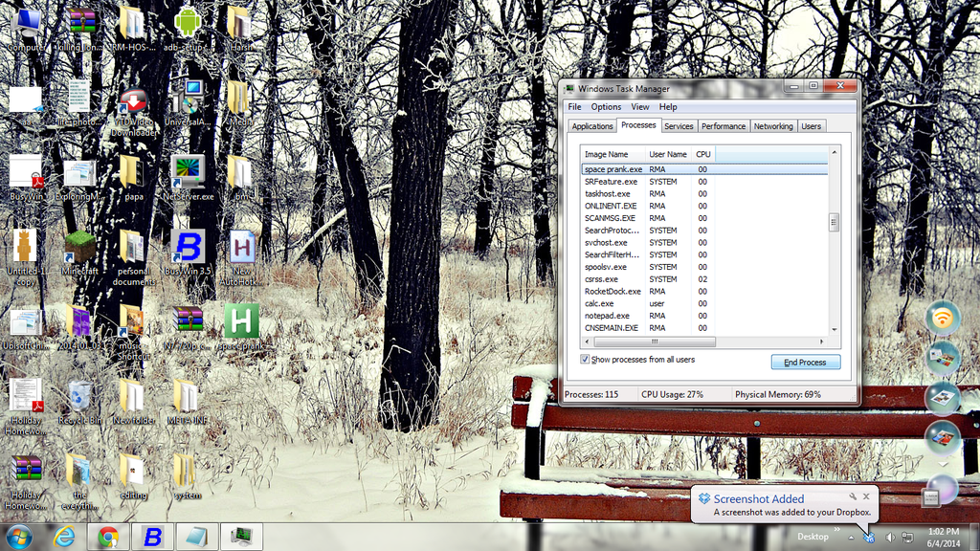Screen dimensions: 980x551
Task: Select the notepad.exe process row
Action: click(704, 316)
